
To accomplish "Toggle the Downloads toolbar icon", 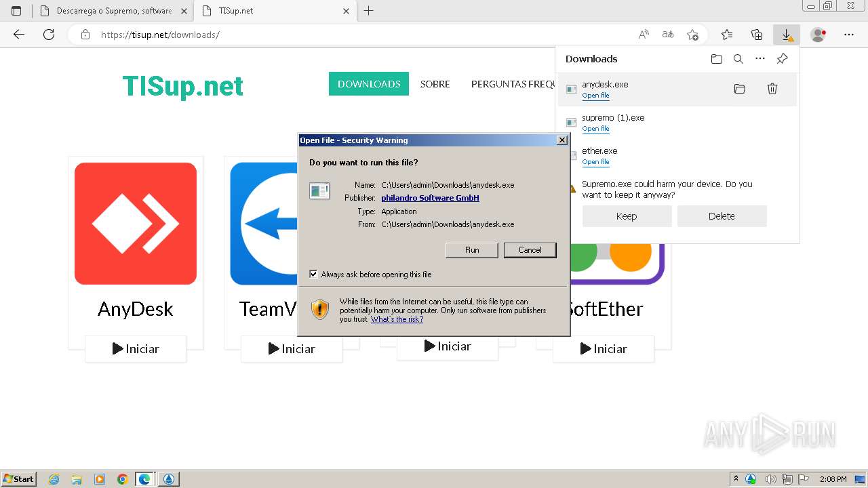I will click(x=787, y=35).
